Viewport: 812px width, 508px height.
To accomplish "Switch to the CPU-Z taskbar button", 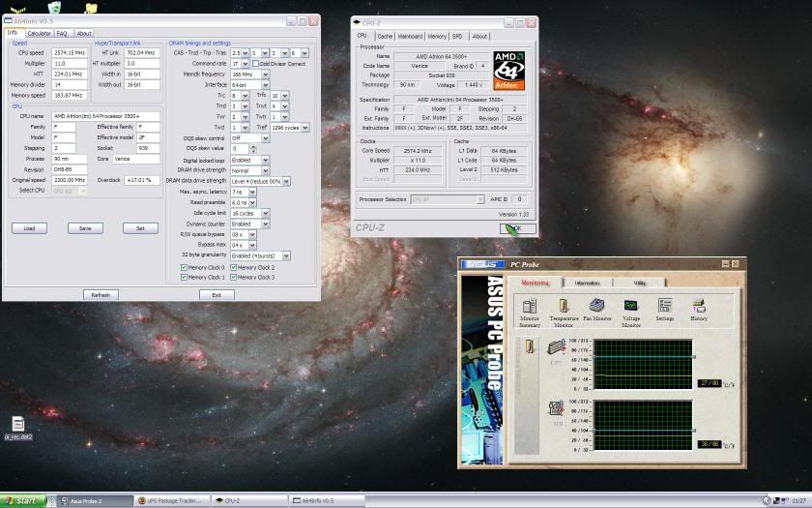I will [x=250, y=501].
